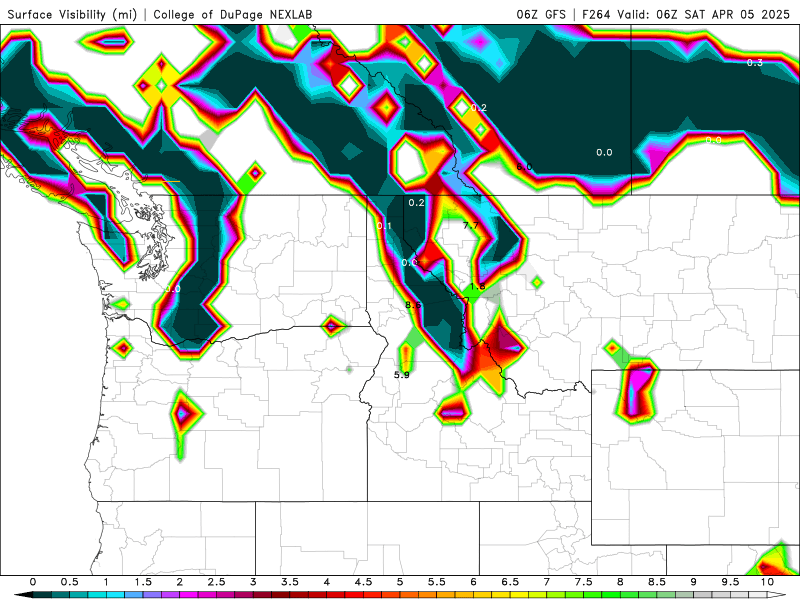Pick the magenta swatch beneath the 2 label
This screenshot has width=800, height=600.
click(x=189, y=595)
